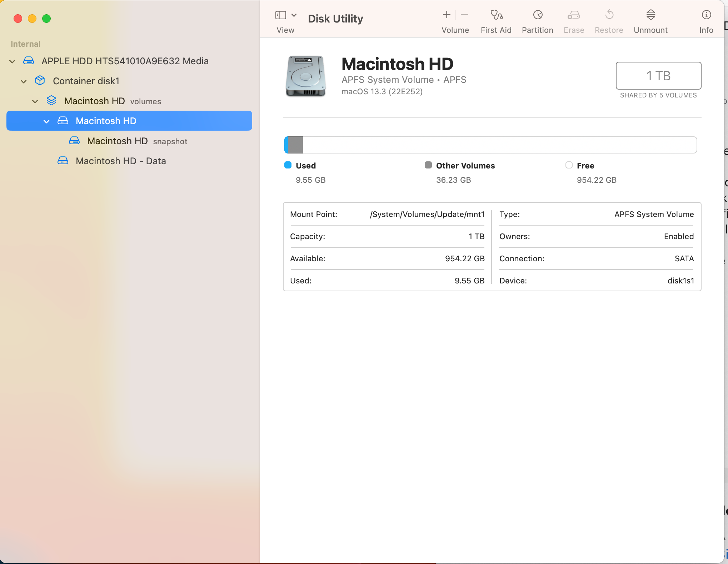Click the APPLE HDD drive icon in sidebar
The width and height of the screenshot is (728, 564).
pos(29,61)
